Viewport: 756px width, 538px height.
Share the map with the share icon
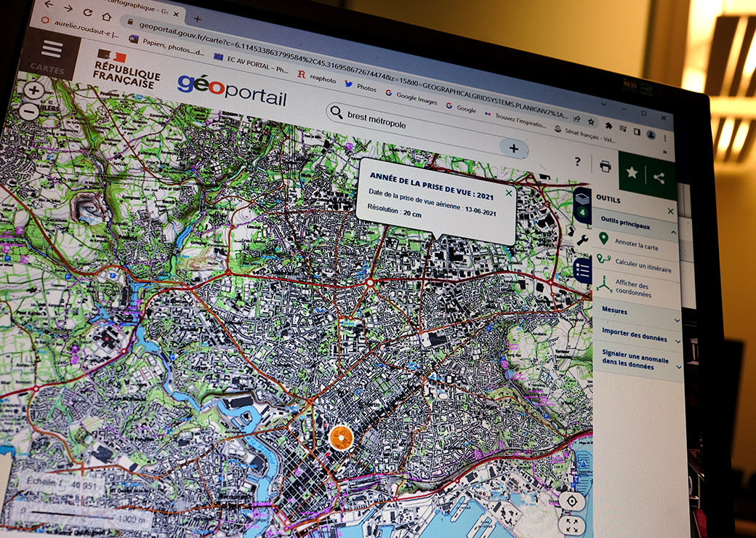point(659,178)
